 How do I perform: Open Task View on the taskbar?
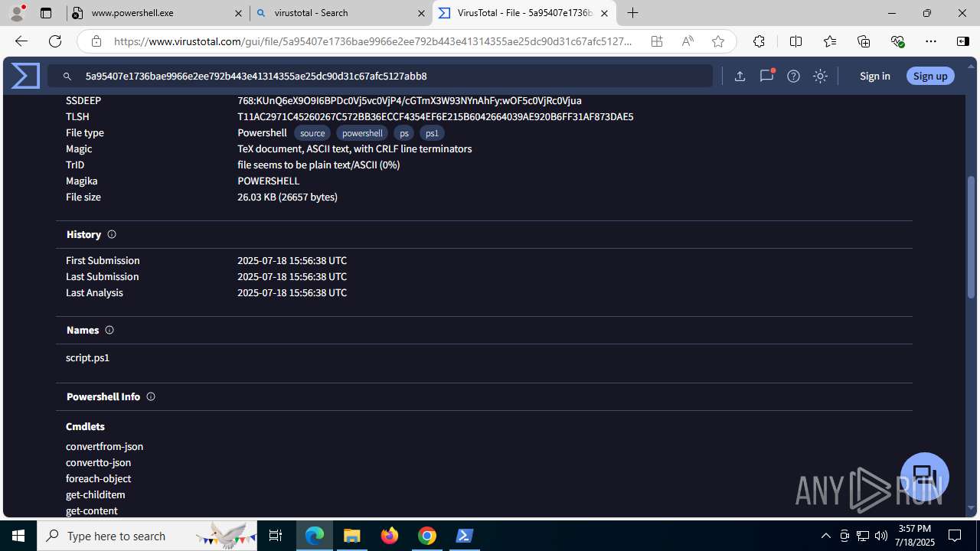point(276,536)
